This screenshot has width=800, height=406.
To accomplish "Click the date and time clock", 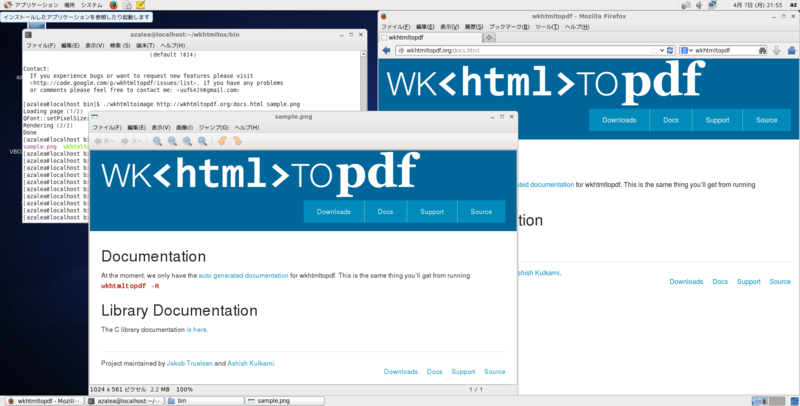I will click(757, 5).
